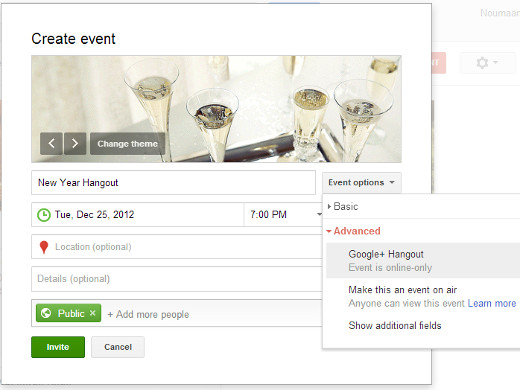
Task: Focus the Location (optional) field
Action: tap(177, 247)
